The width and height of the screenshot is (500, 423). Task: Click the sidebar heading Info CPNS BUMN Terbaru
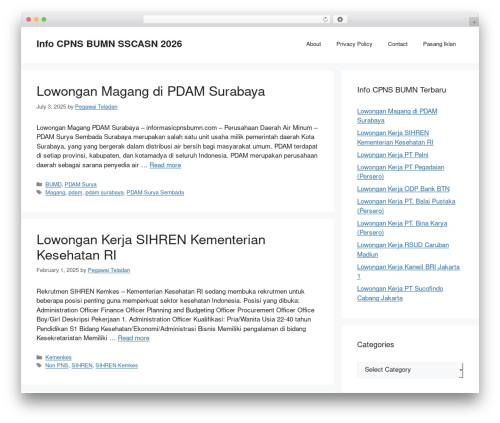(401, 90)
